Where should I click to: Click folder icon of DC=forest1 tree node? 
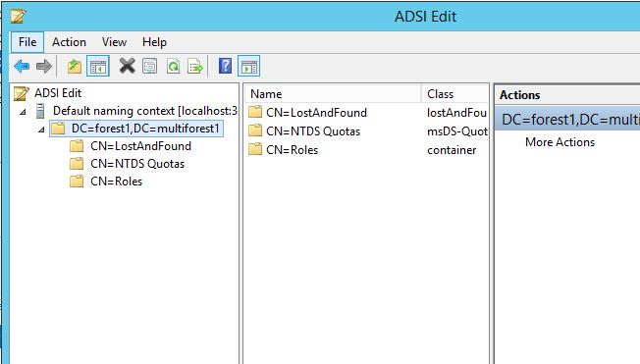[x=58, y=129]
